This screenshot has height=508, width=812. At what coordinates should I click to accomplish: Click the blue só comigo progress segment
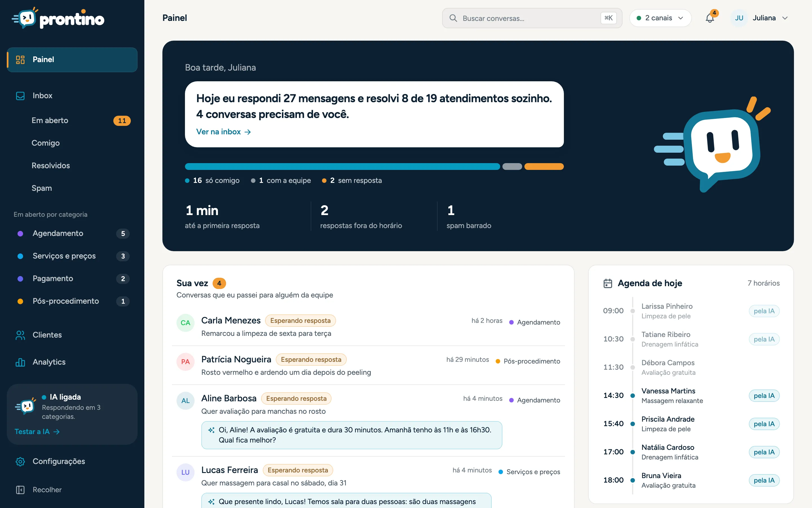click(x=342, y=167)
